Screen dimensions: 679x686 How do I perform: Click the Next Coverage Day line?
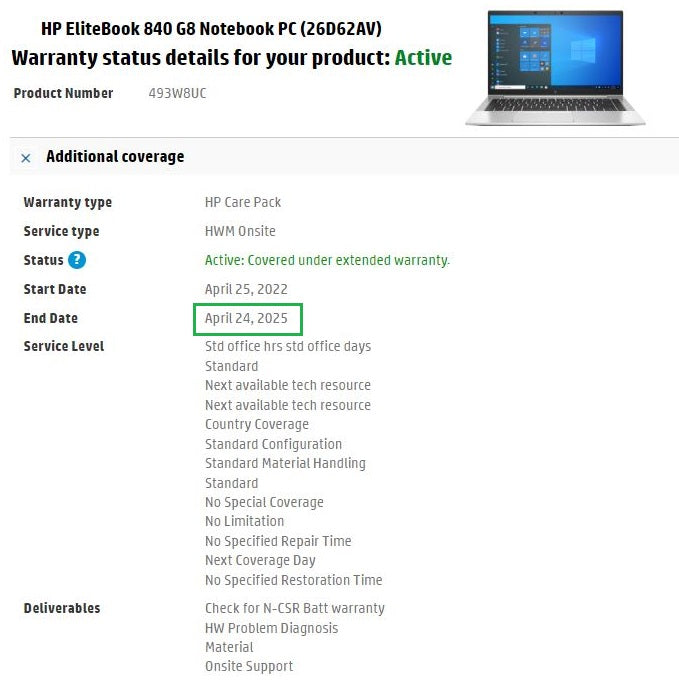click(260, 560)
